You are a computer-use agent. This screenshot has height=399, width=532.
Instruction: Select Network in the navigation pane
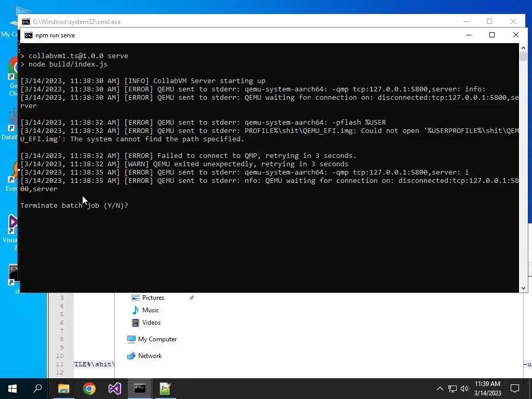[150, 356]
